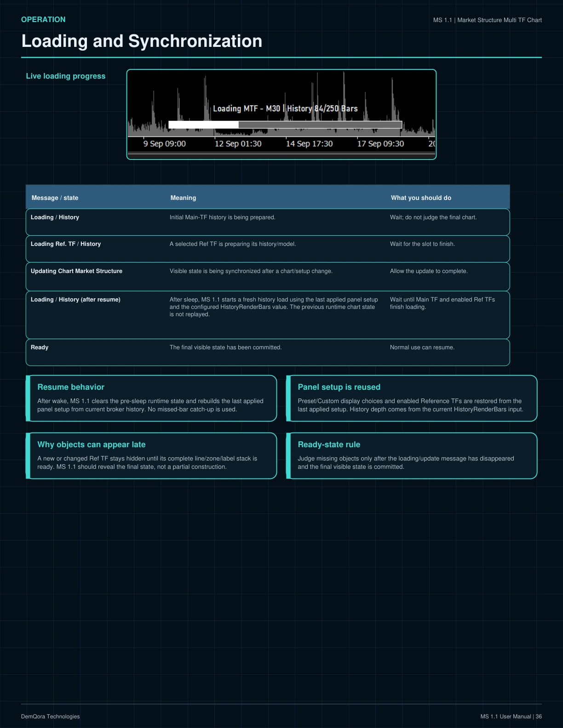Screen dimensions: 563x728
Task: Click the 'Live loading progress' caption
Action: [66, 76]
